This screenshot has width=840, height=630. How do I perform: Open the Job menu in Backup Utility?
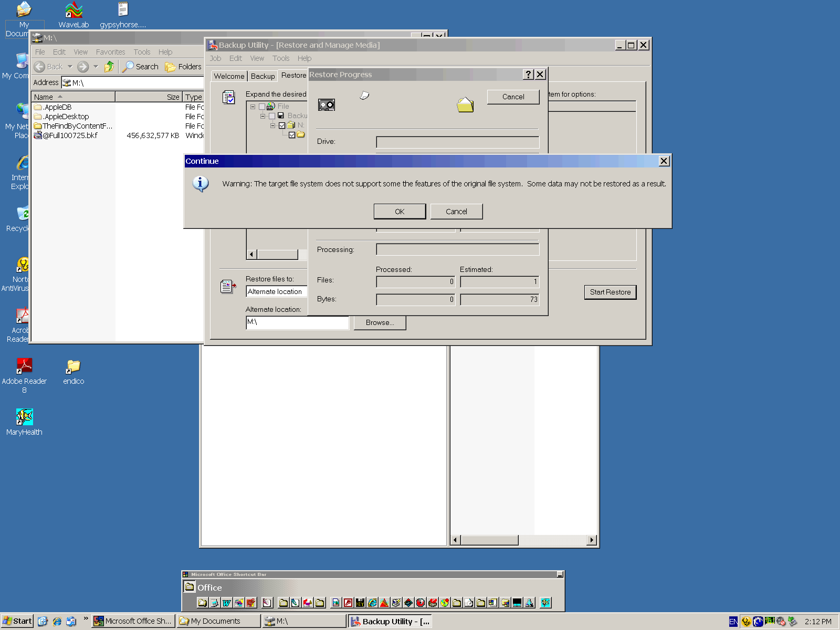(215, 58)
